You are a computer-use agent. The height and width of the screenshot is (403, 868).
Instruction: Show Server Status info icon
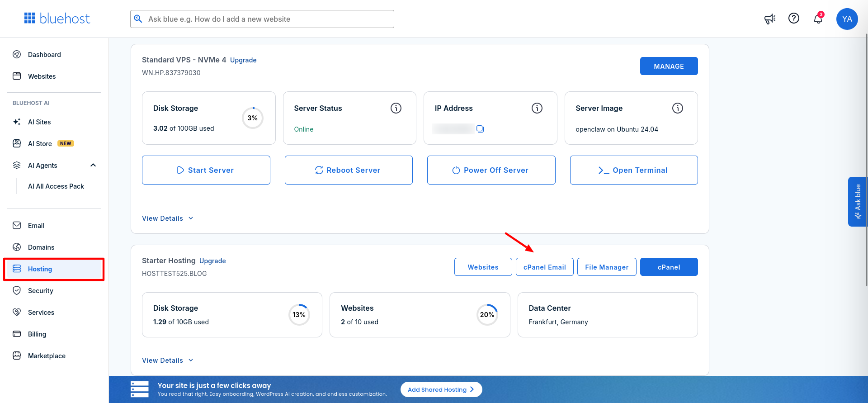(396, 108)
